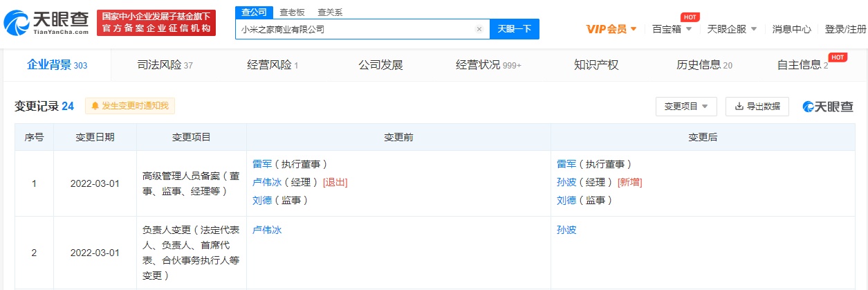Open the 司法风险 37 tab

[x=165, y=65]
